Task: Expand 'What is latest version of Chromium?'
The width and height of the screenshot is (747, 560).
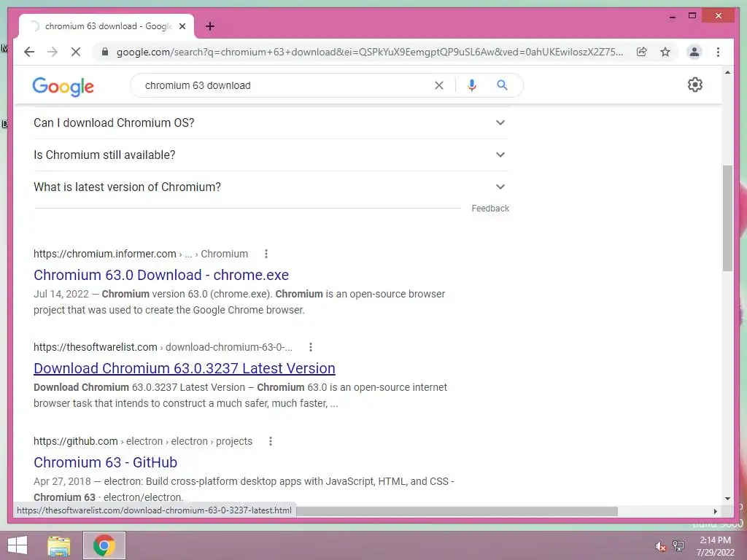Action: (x=271, y=187)
